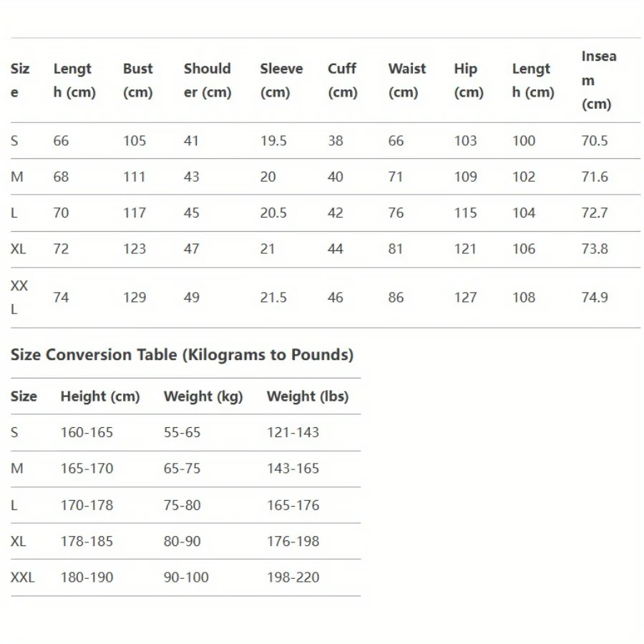Select height range 160-165

[x=87, y=433]
